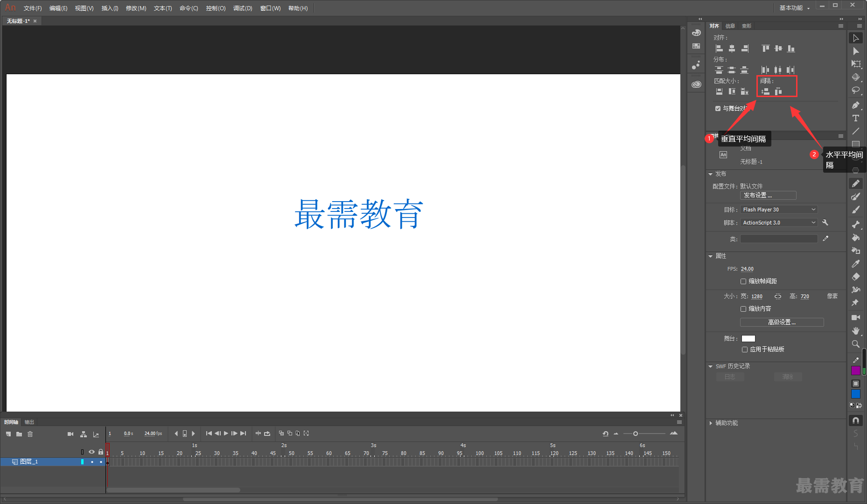Toggle all layers visibility eye icon
This screenshot has height=504, width=867.
[x=92, y=452]
